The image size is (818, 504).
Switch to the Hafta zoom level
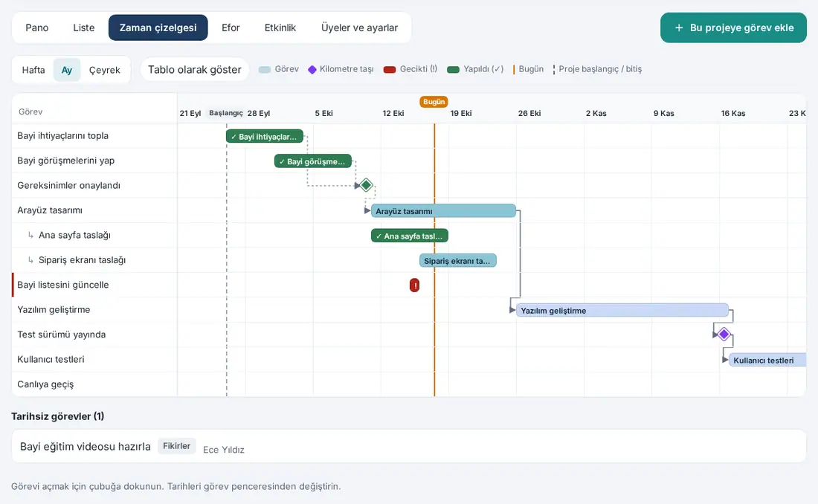click(x=33, y=70)
